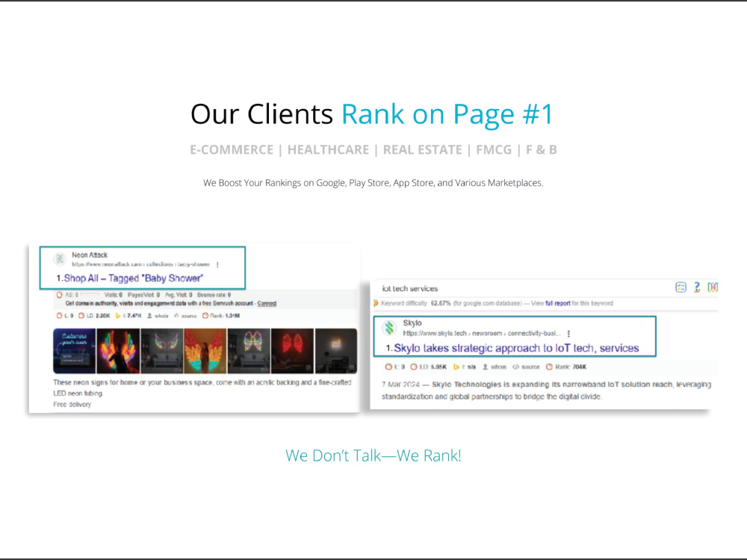Image resolution: width=747 pixels, height=560 pixels.
Task: Open the "full report" keyword link
Action: tap(557, 303)
